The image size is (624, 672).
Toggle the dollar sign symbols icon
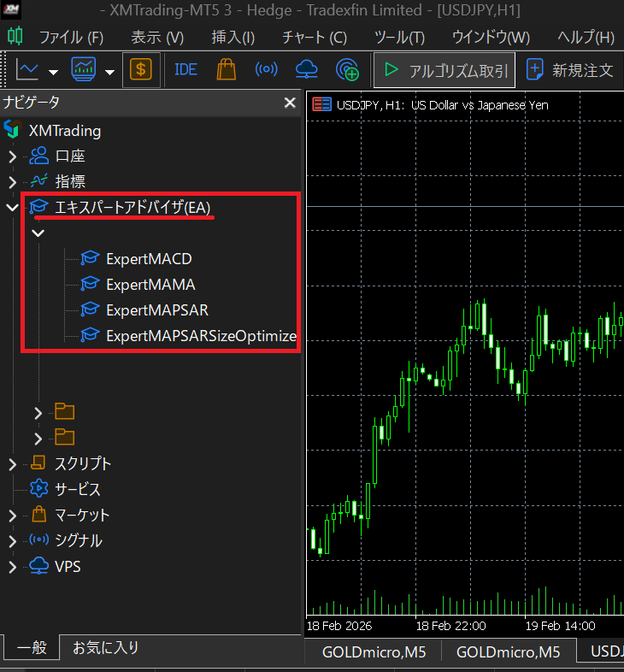(140, 69)
